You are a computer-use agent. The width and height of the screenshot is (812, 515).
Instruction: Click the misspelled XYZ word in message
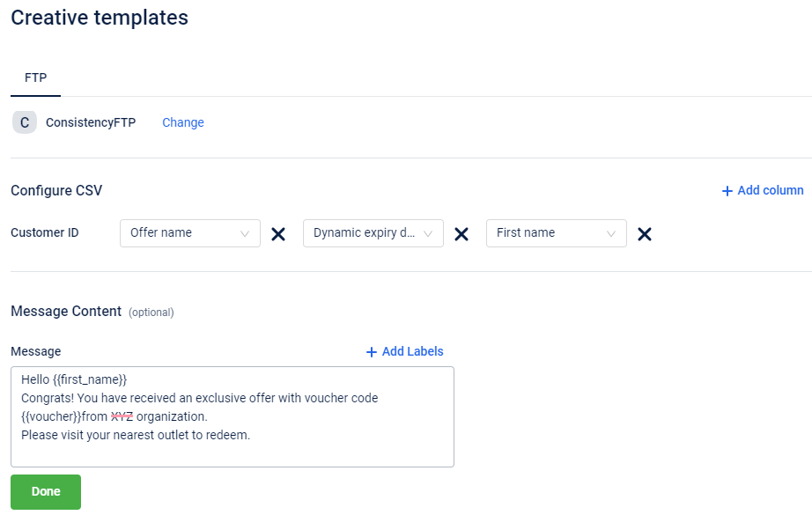pos(122,416)
